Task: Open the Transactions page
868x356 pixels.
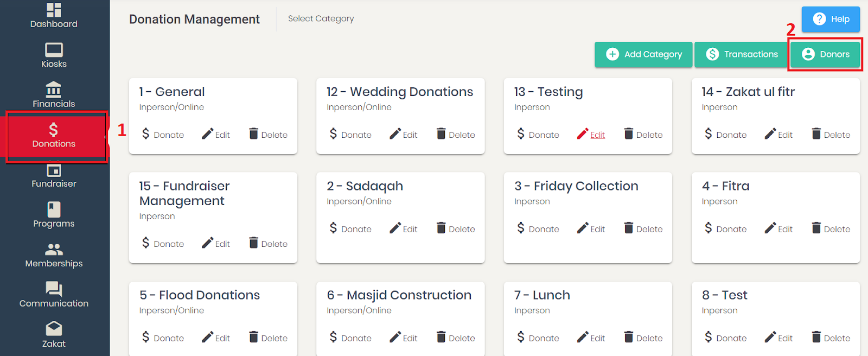Action: (742, 54)
